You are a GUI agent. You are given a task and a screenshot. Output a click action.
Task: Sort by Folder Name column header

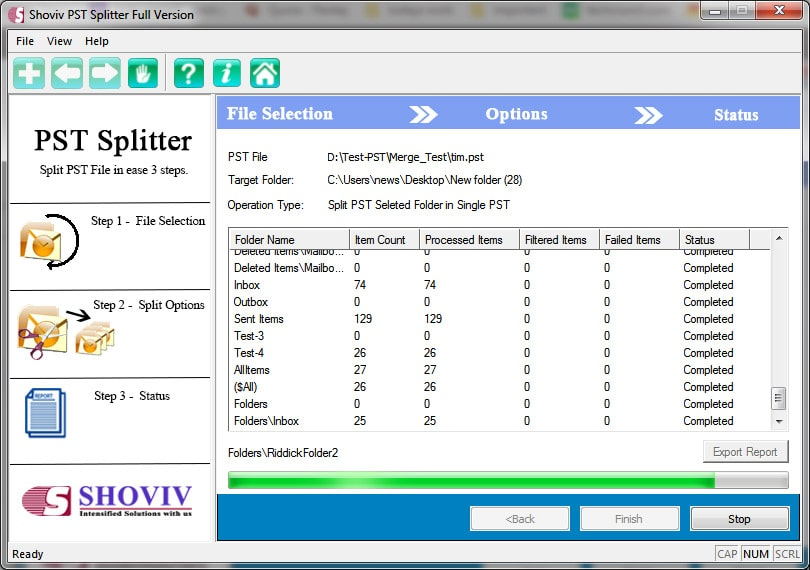click(x=289, y=240)
